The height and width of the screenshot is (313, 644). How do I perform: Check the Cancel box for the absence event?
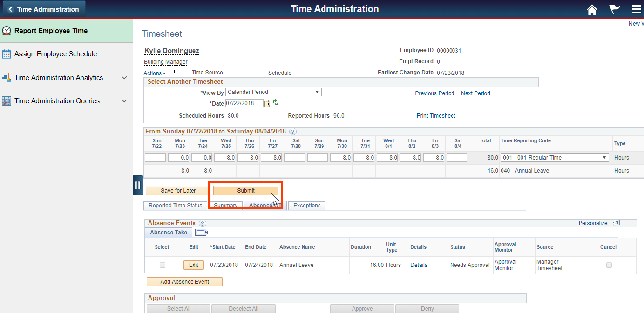pos(608,265)
